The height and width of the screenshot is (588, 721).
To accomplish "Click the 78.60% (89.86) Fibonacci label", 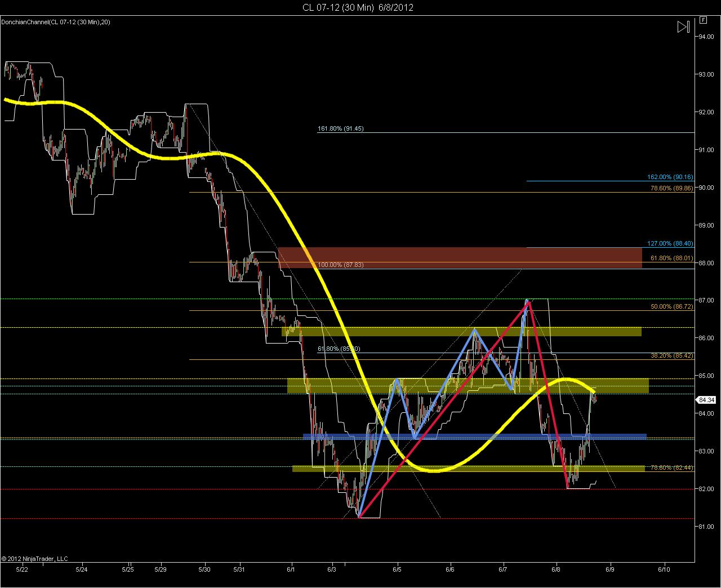I will coord(672,188).
